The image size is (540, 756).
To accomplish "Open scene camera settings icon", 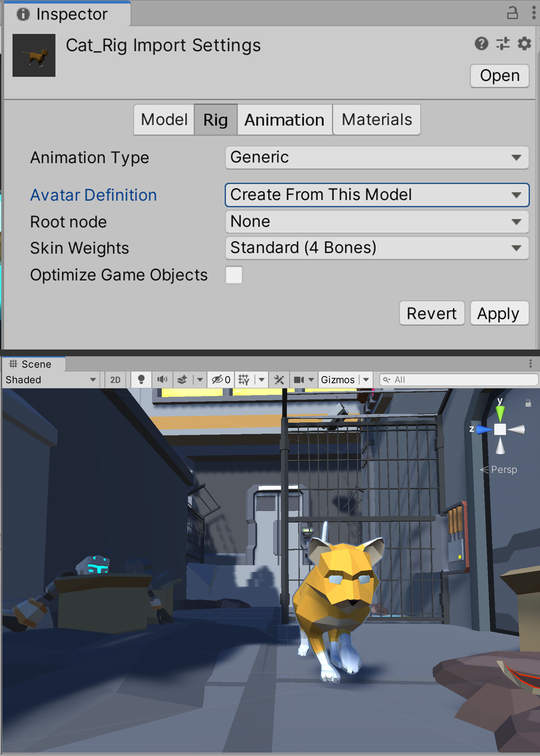I will coord(299,380).
